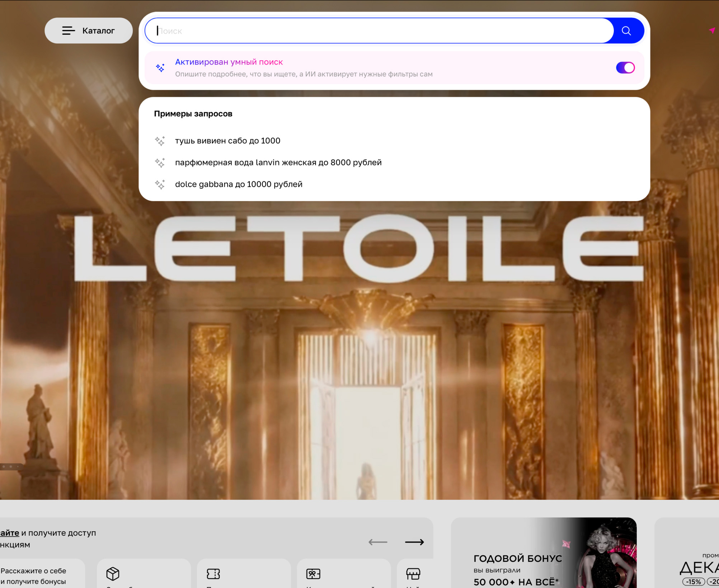
Task: Choose dolce gabbana до 10000 рублей suggestion
Action: coord(239,184)
